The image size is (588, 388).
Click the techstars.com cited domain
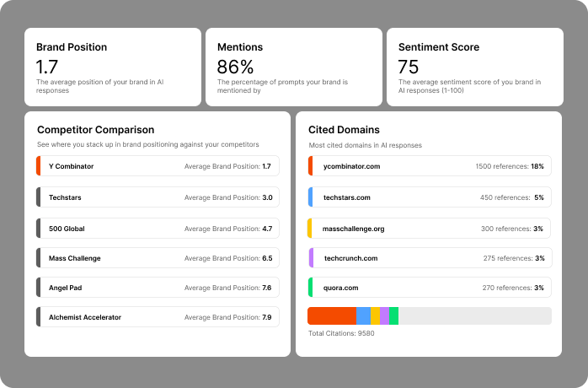(347, 197)
